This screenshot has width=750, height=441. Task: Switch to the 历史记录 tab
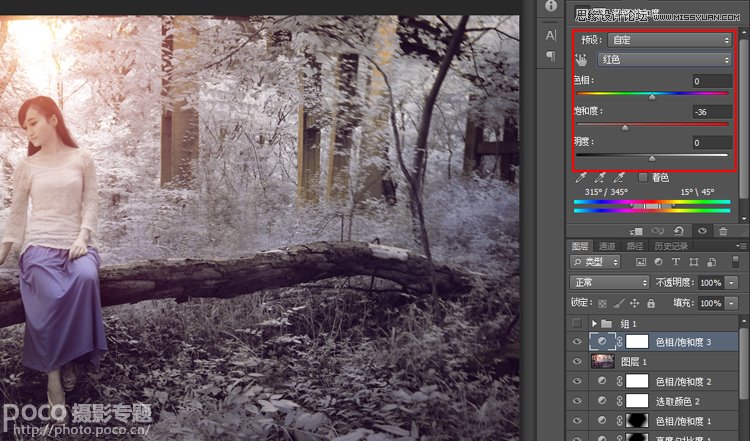(x=671, y=245)
